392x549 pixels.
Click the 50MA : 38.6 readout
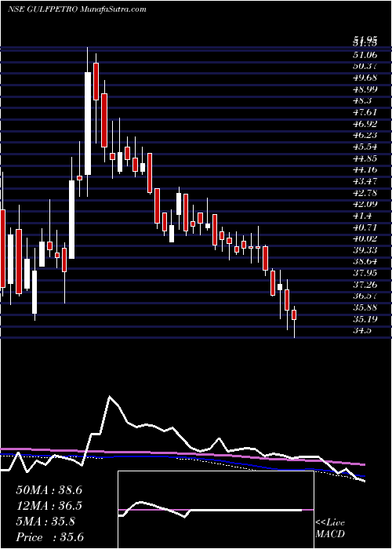49,490
